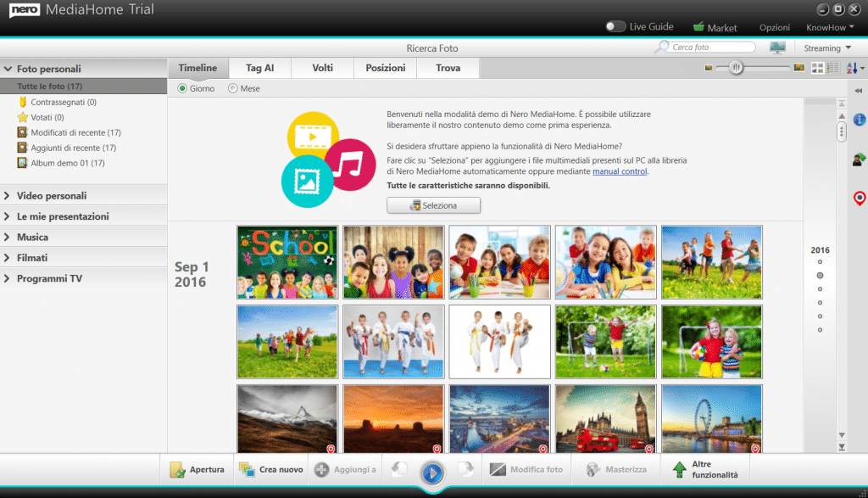Open the black-and-white mountain thumbnail

click(x=287, y=419)
